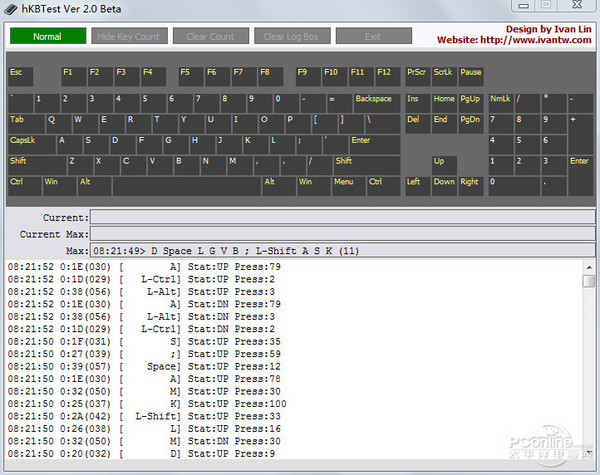Screen dimensions: 600x475
Task: Click the A key tile
Action: pos(69,145)
